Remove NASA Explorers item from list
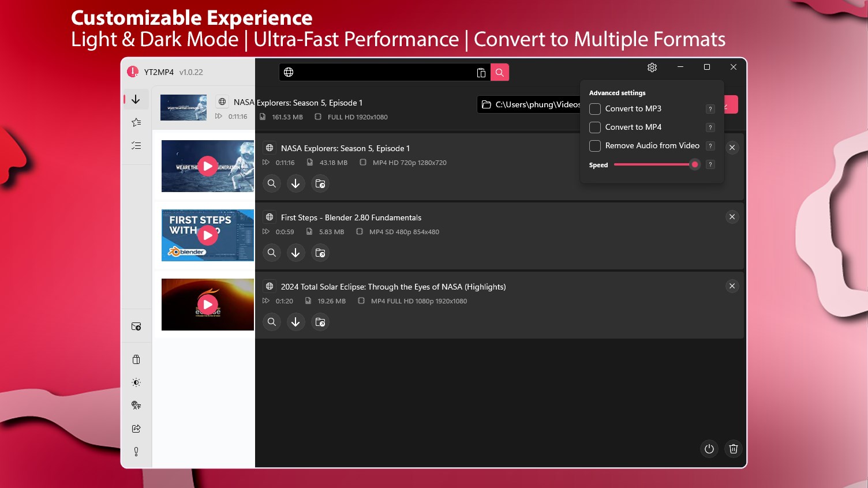The image size is (868, 488). coord(732,148)
